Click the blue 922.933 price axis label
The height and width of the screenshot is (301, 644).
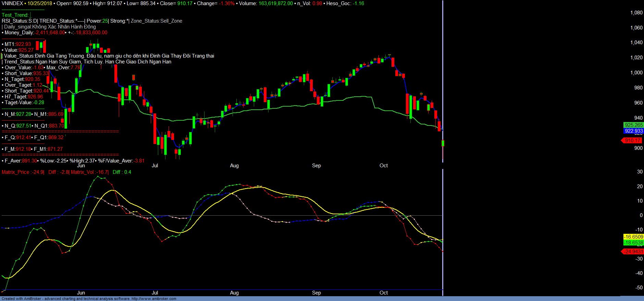633,131
